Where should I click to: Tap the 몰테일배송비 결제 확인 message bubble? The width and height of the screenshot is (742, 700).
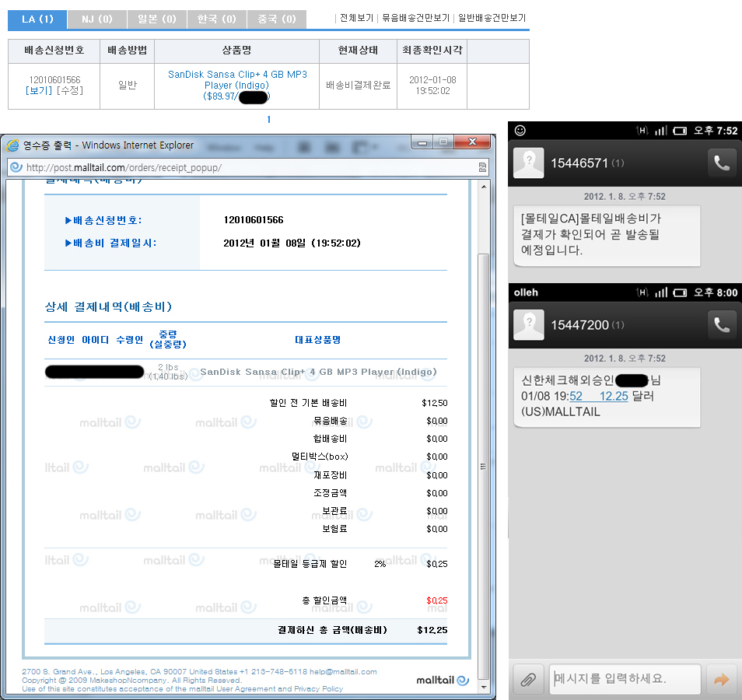[607, 235]
